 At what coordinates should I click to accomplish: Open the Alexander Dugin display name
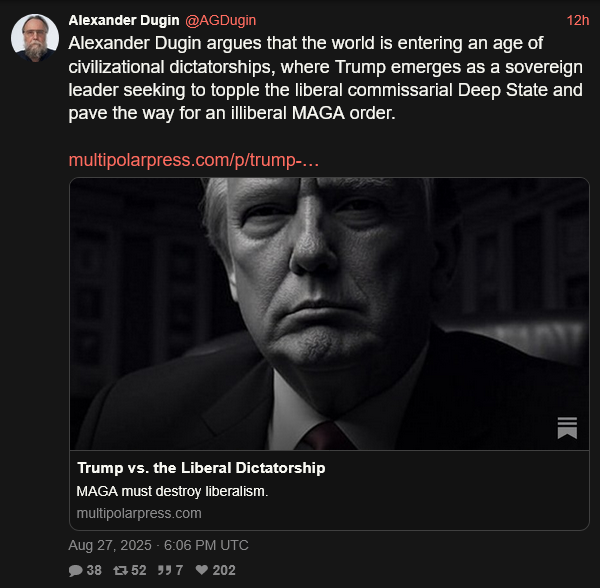tap(124, 20)
